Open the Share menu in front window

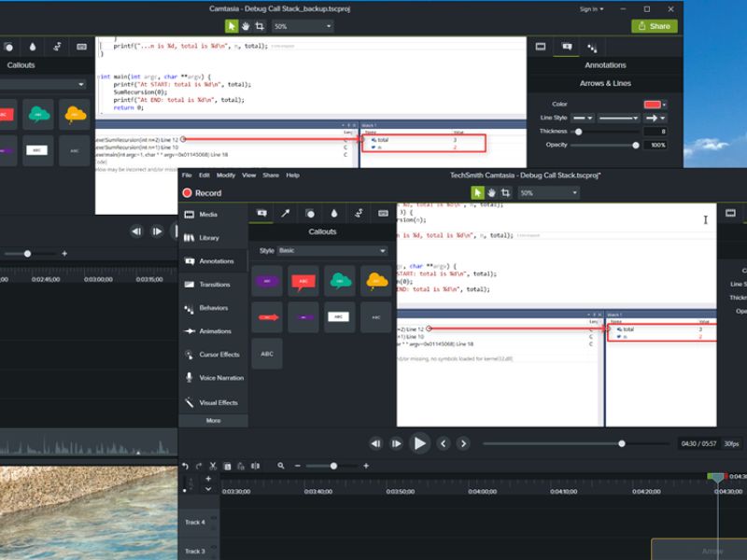pos(271,175)
